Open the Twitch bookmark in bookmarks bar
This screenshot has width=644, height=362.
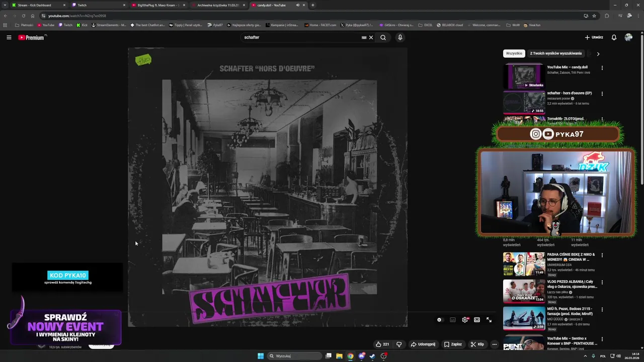65,25
